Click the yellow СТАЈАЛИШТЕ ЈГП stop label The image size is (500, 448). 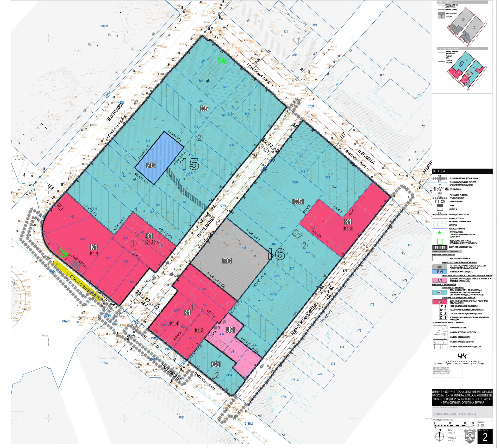coord(78,280)
